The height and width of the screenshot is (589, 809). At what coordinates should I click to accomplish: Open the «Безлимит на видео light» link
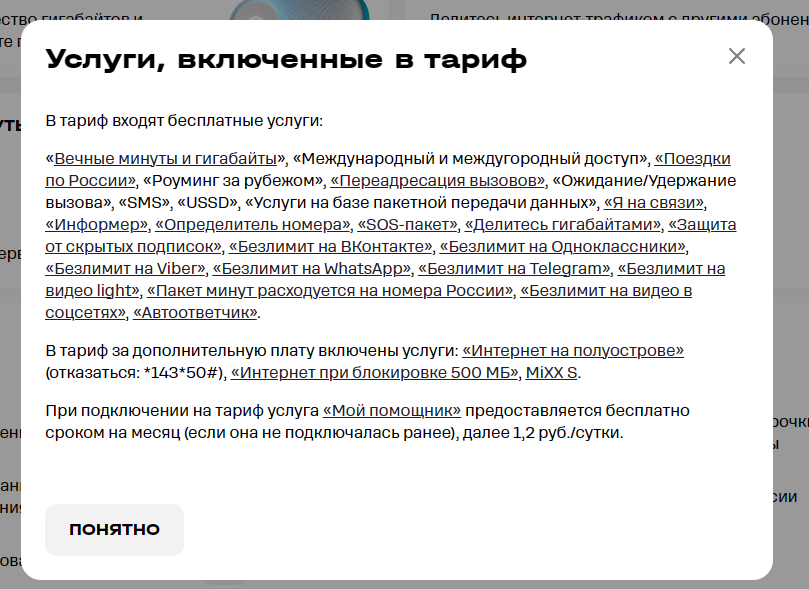pyautogui.click(x=671, y=269)
